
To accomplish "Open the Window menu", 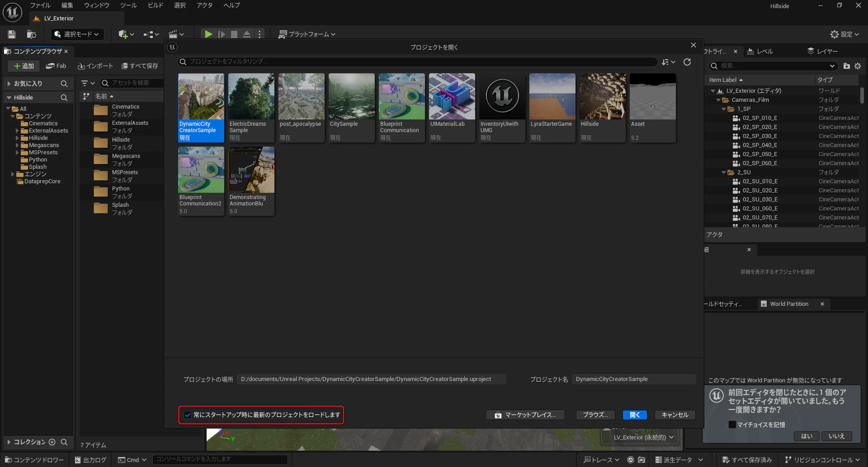I will pos(97,5).
